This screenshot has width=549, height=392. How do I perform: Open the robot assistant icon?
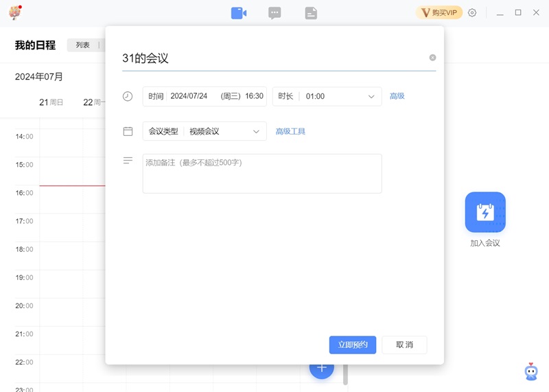(x=531, y=371)
